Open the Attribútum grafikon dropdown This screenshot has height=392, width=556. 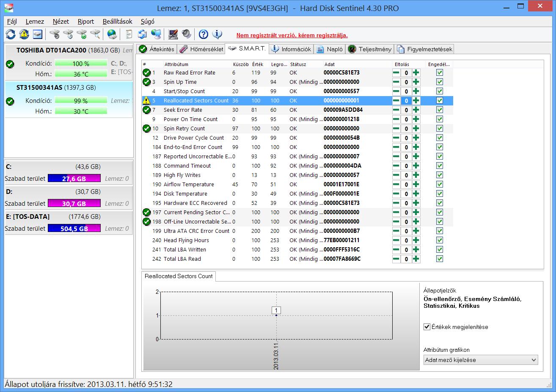[481, 360]
